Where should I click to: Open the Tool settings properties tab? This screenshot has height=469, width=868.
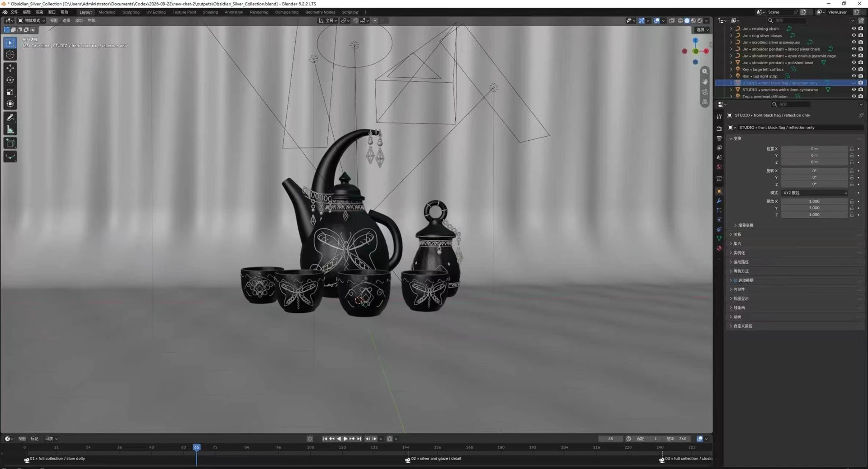click(719, 117)
